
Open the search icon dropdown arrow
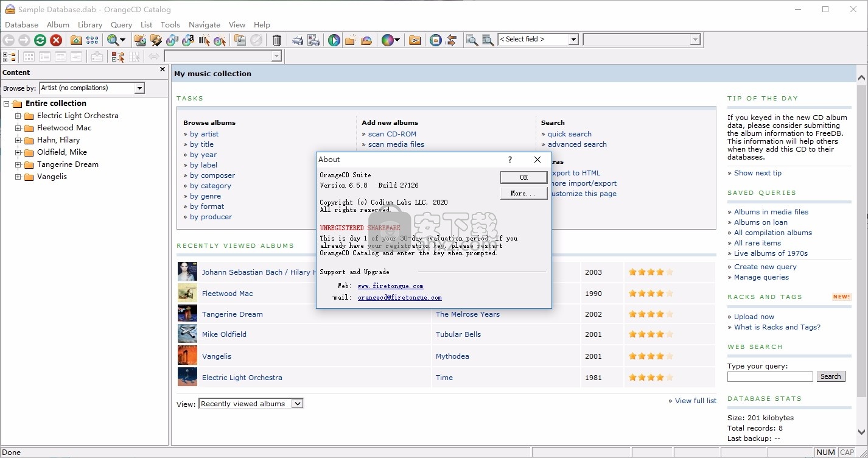pyautogui.click(x=122, y=40)
